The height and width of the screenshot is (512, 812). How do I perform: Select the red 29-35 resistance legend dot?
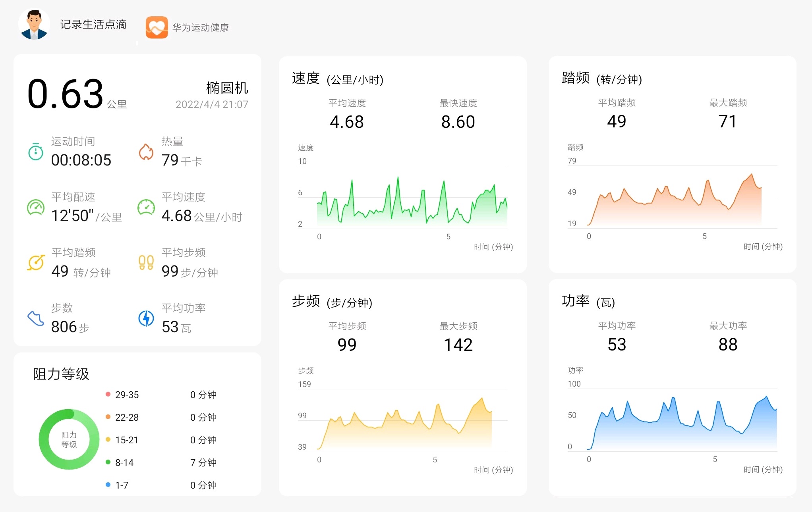point(108,394)
